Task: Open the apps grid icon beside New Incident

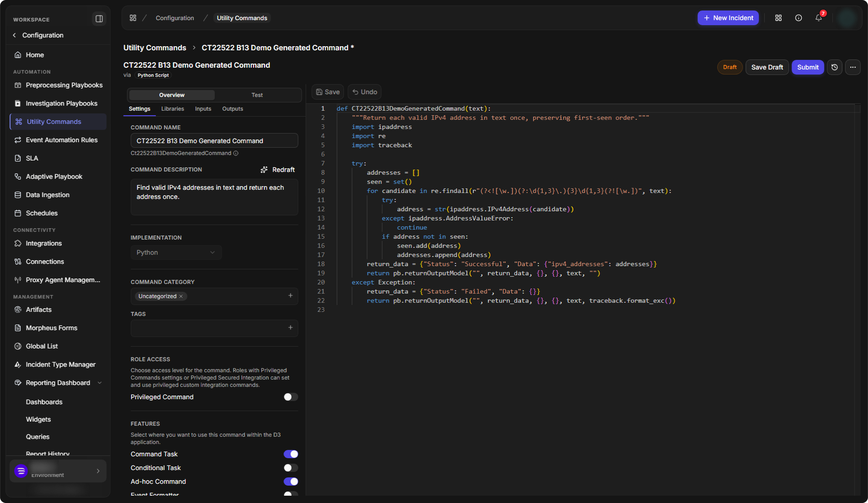Action: tap(778, 18)
